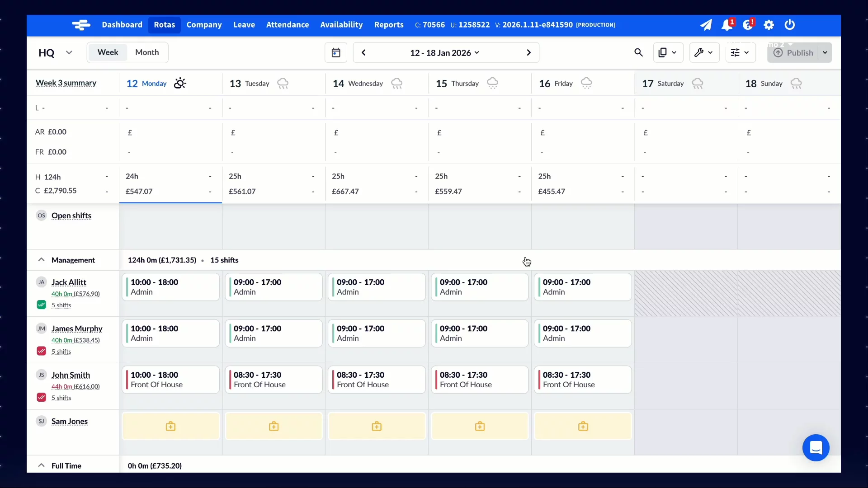
Task: Toggle John Smith's red shift checkbox
Action: click(x=41, y=398)
